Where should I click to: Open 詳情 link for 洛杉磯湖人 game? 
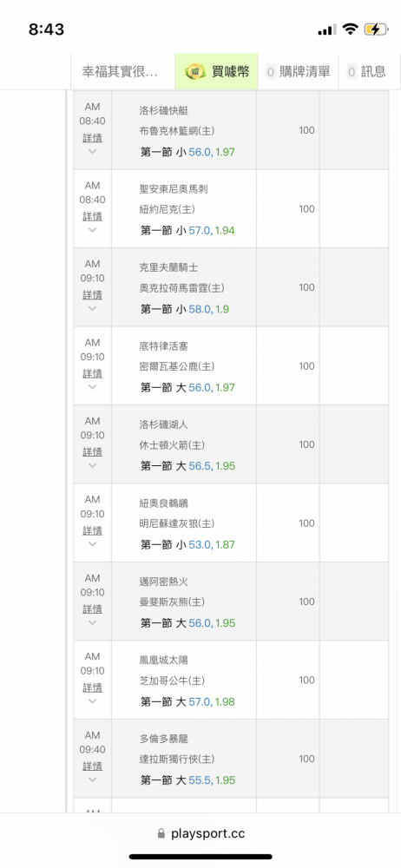point(93,452)
